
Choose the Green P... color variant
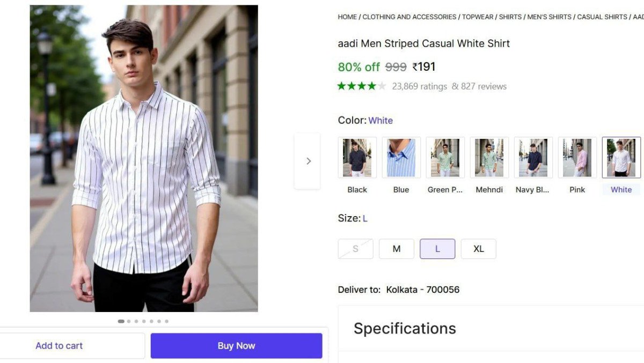(x=444, y=157)
